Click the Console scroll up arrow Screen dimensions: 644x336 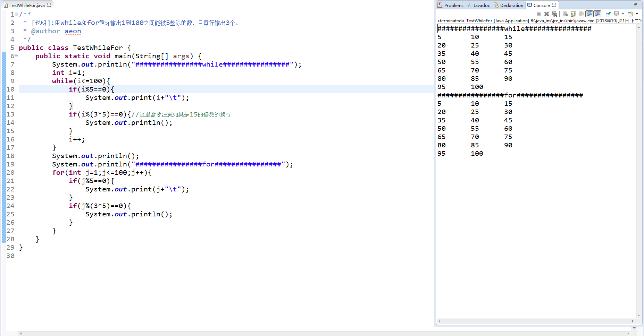(639, 27)
